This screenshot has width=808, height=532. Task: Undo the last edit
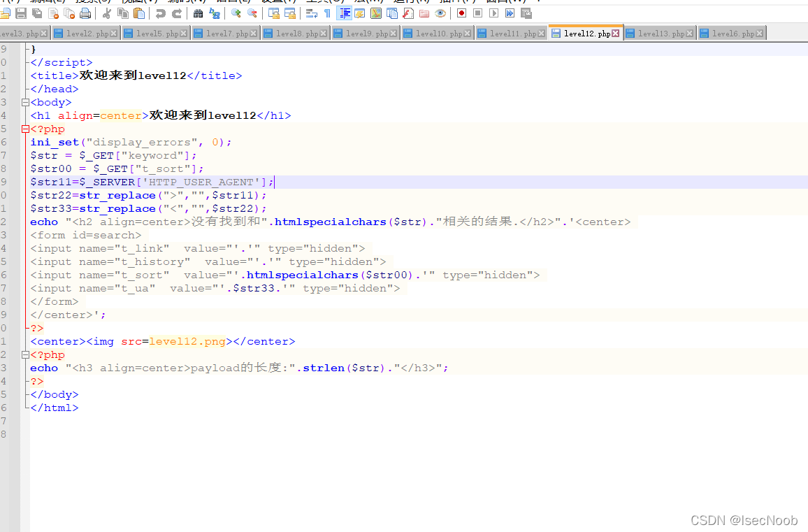160,13
